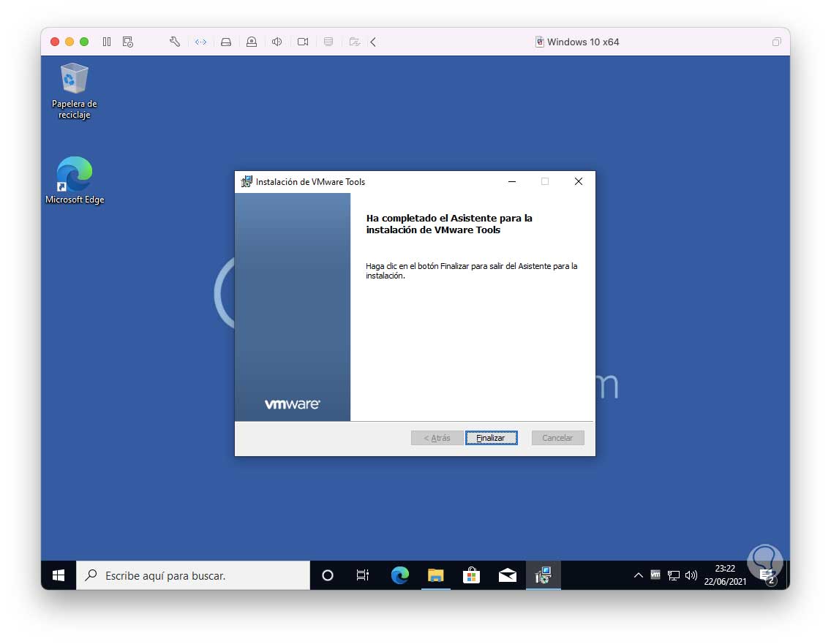The width and height of the screenshot is (831, 644).
Task: Click the sound speaker icon in VMware toolbar
Action: coord(277,42)
